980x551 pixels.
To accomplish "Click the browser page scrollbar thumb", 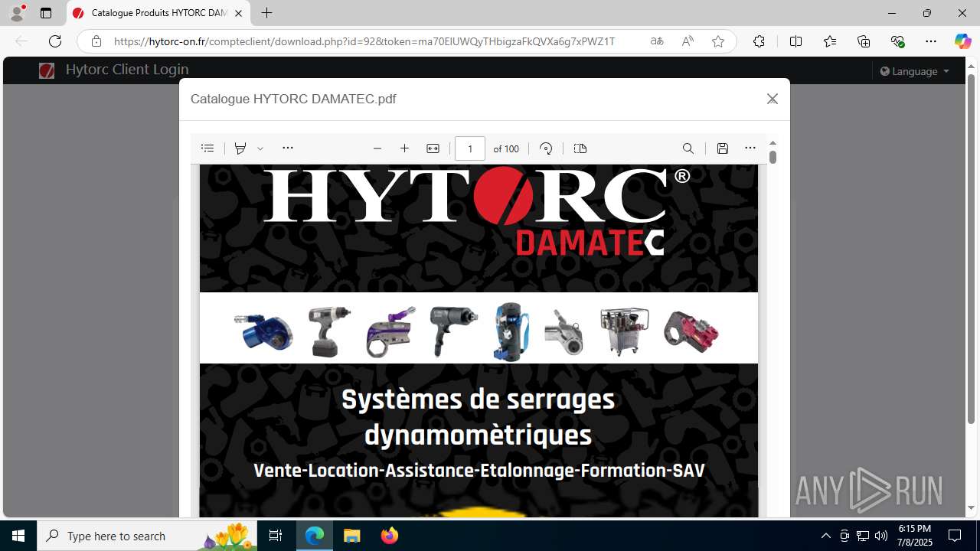I will [x=971, y=249].
